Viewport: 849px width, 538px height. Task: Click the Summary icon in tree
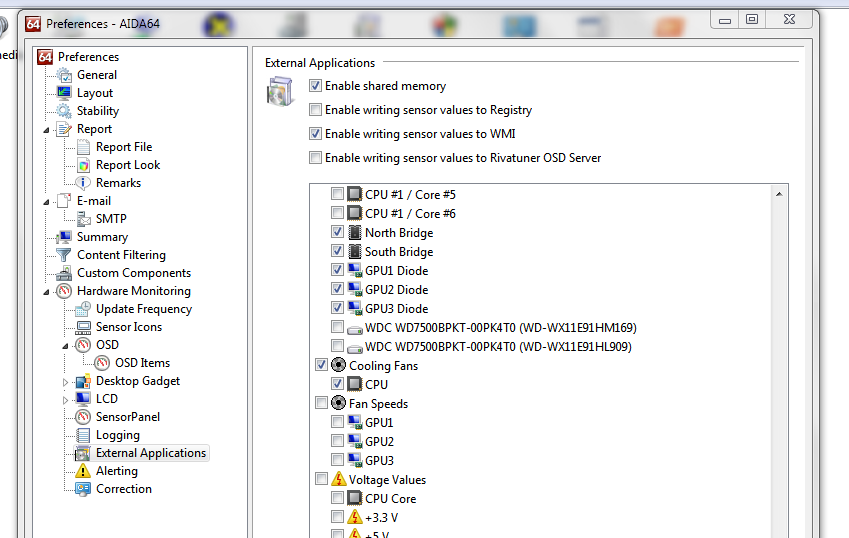(65, 237)
